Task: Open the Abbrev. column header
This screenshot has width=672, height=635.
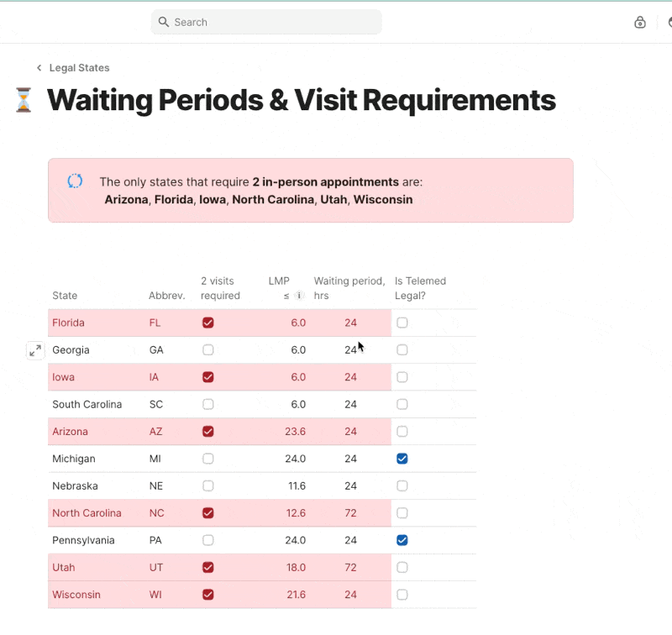Action: tap(167, 296)
